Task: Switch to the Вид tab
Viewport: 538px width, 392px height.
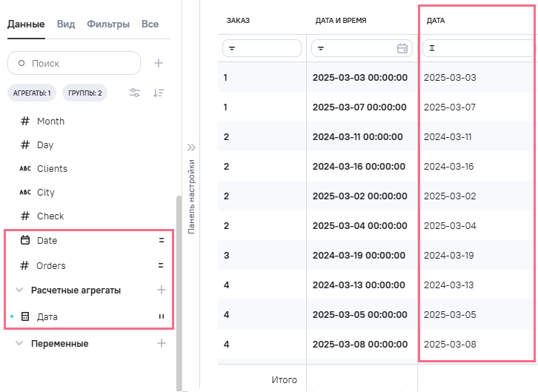Action: coord(66,24)
